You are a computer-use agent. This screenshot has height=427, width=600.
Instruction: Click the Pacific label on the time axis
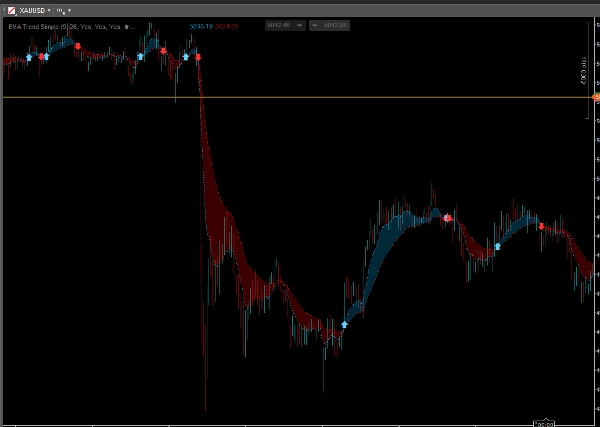[545, 423]
